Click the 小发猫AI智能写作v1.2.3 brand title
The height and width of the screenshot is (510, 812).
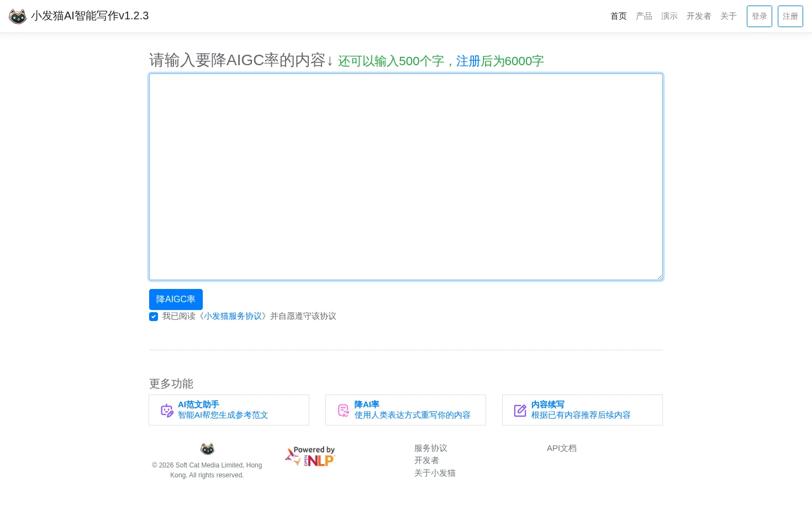click(90, 16)
